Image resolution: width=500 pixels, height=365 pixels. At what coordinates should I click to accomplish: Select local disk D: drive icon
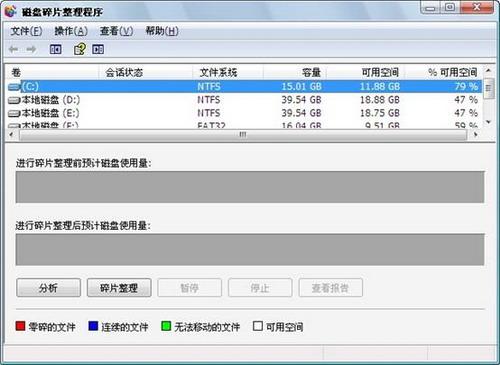14,100
